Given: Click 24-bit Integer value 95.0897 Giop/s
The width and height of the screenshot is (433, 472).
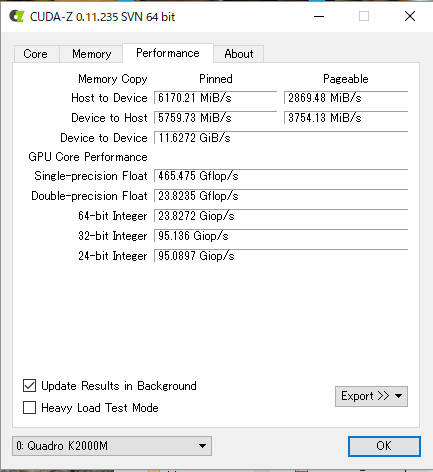Looking at the screenshot, I should coord(281,256).
